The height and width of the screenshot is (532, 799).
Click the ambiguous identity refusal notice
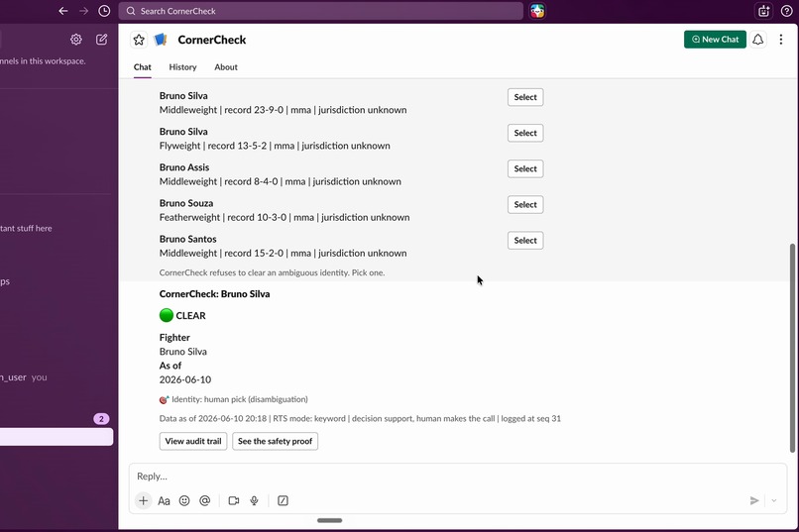pyautogui.click(x=272, y=272)
